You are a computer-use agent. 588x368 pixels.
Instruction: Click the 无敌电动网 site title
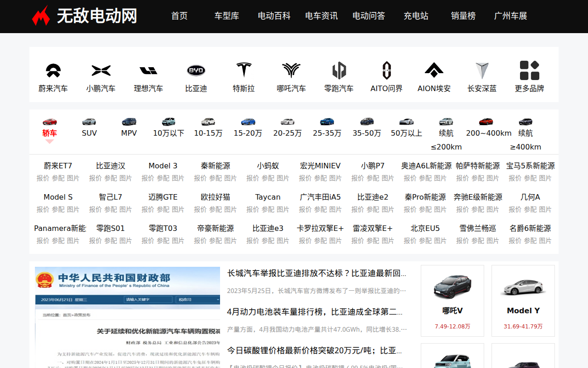coord(97,16)
